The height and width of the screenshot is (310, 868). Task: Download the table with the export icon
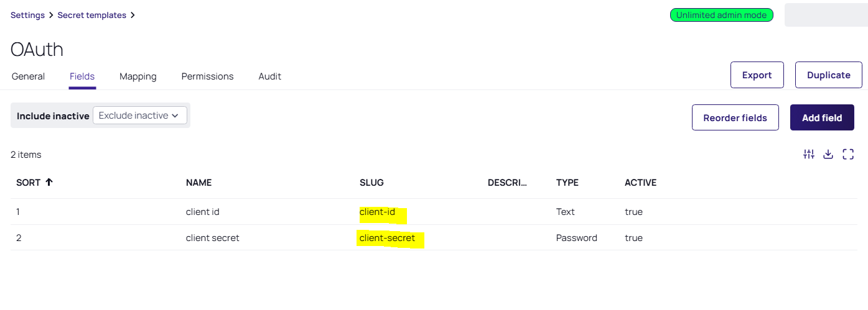click(828, 155)
